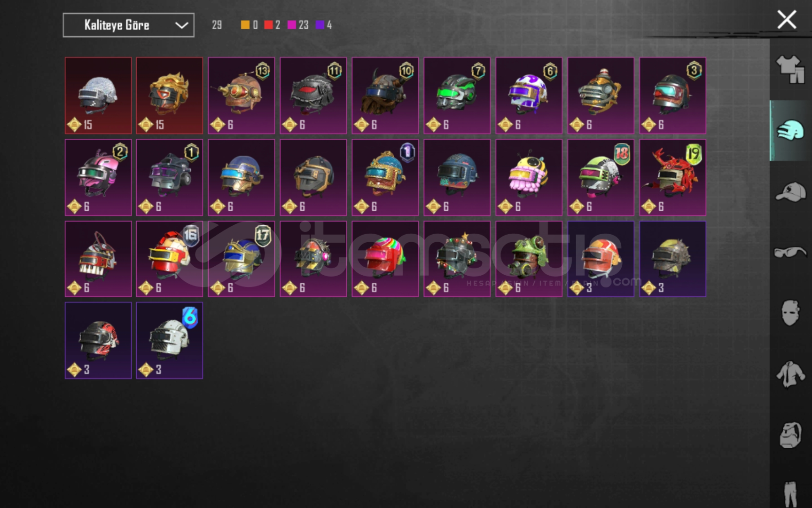Select the golden flame helmet worth 15
This screenshot has width=812, height=508.
[x=170, y=95]
